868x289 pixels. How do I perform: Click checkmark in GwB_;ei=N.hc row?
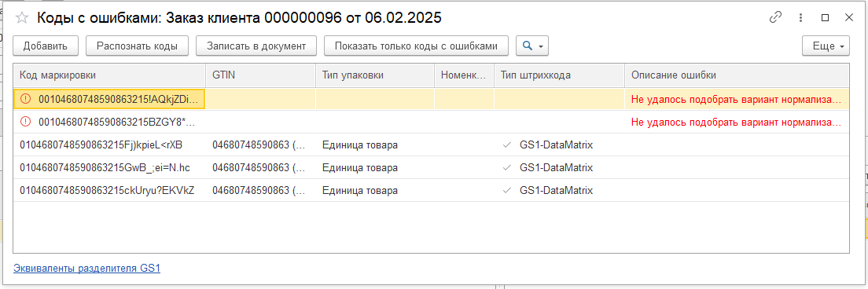tap(506, 167)
